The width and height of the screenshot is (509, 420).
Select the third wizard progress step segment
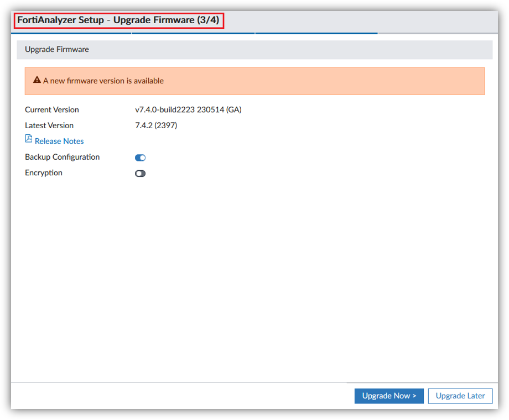(x=316, y=34)
